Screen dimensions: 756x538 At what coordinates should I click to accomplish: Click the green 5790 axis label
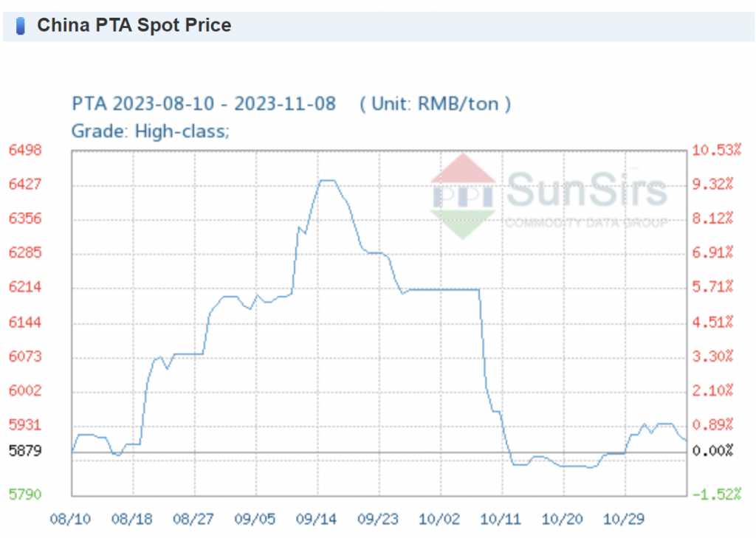25,494
